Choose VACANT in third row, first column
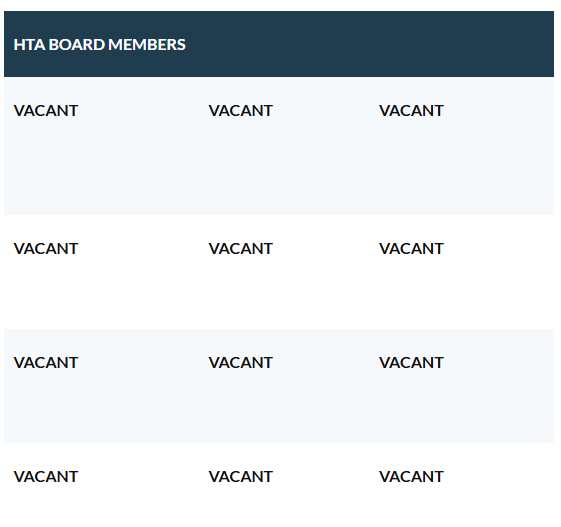 pyautogui.click(x=46, y=362)
